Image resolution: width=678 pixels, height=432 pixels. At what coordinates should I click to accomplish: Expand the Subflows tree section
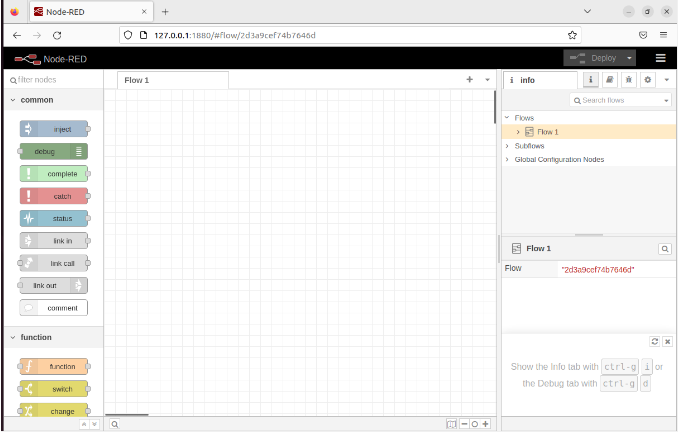pyautogui.click(x=507, y=146)
